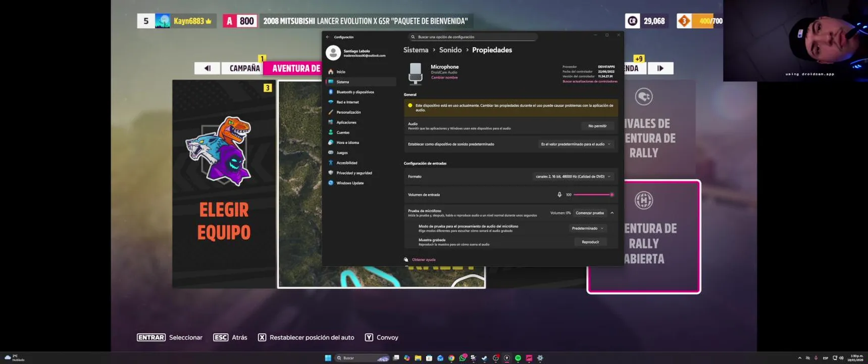Screen dimensions: 868x364
Task: Click Obtener ayuda link
Action: (x=424, y=260)
